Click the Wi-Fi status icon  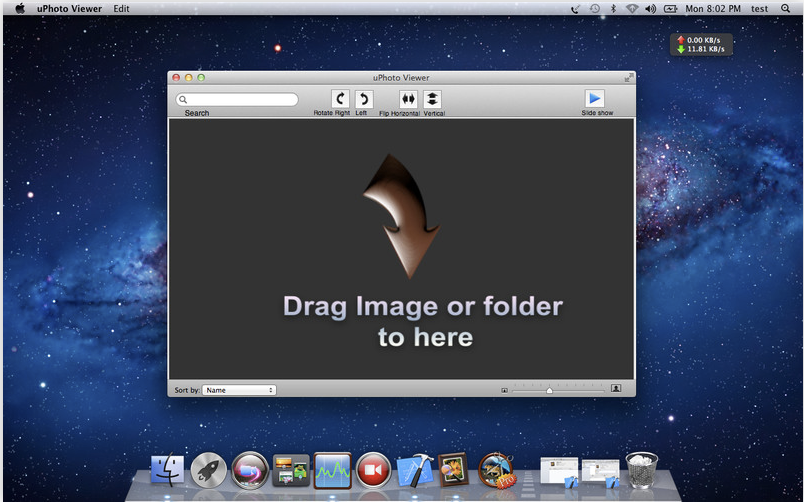632,9
